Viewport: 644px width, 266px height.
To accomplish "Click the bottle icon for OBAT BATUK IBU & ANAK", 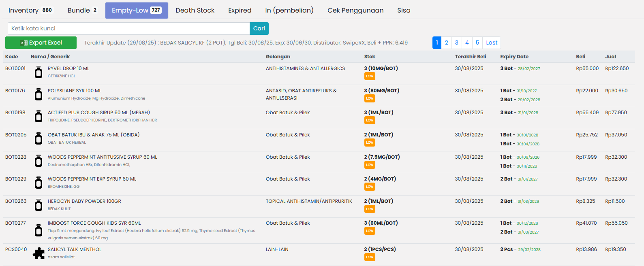I will click(x=39, y=138).
